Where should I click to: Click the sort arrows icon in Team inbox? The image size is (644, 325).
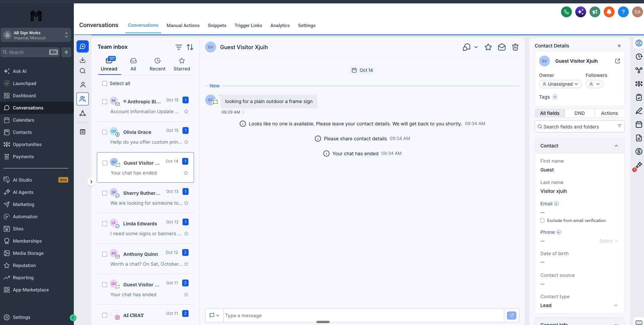pyautogui.click(x=190, y=47)
